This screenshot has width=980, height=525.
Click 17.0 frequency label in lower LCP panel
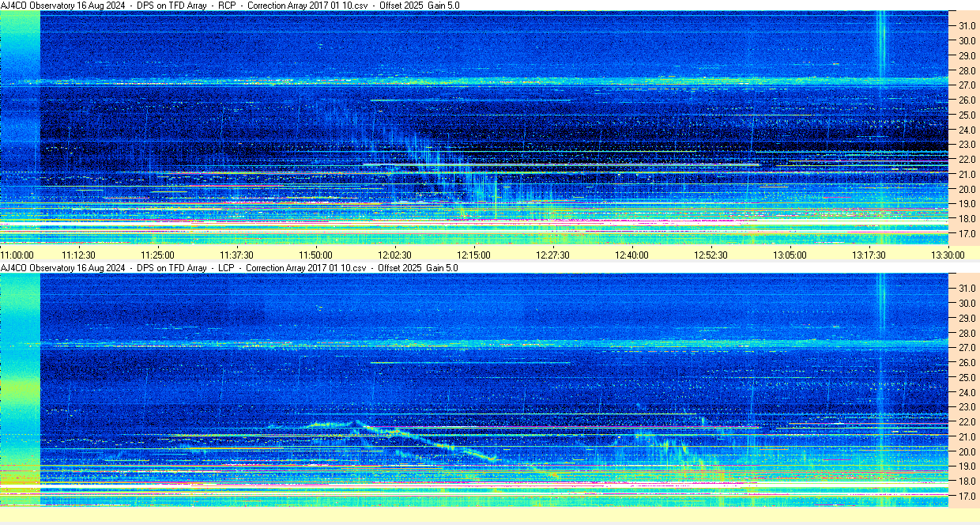967,497
